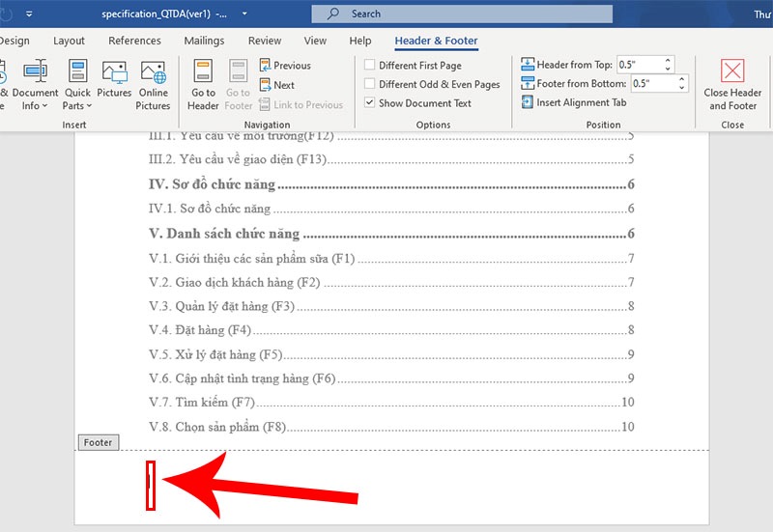
Task: Click entry III.2. Yêu cầu về giao diện (F13)
Action: (391, 159)
